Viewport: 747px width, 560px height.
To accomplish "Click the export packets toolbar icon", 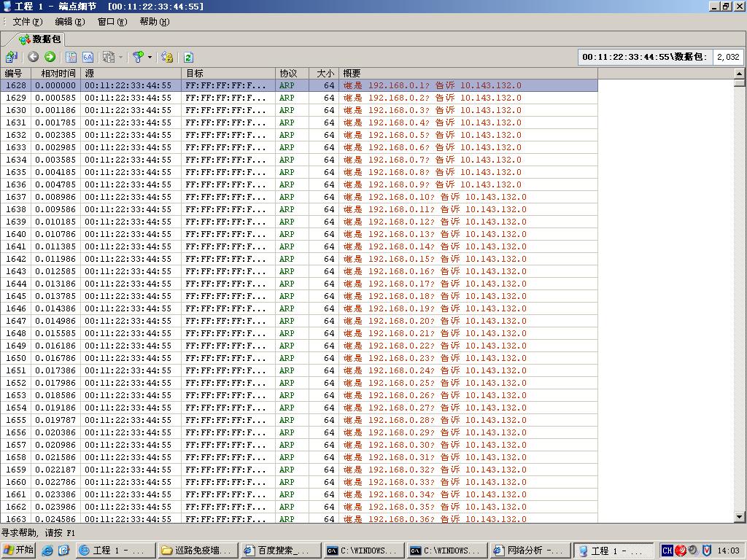I will [11, 57].
